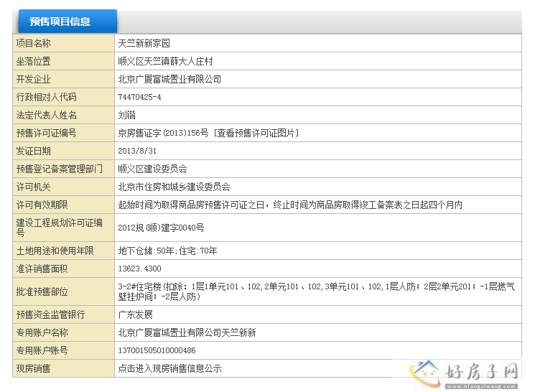Click the 项目名称 label cell

click(x=63, y=43)
